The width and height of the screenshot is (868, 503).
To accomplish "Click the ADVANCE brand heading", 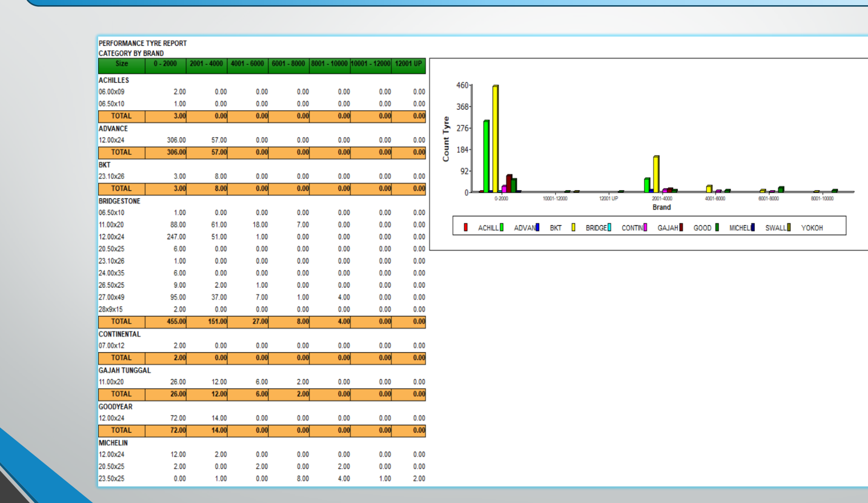I will [113, 129].
